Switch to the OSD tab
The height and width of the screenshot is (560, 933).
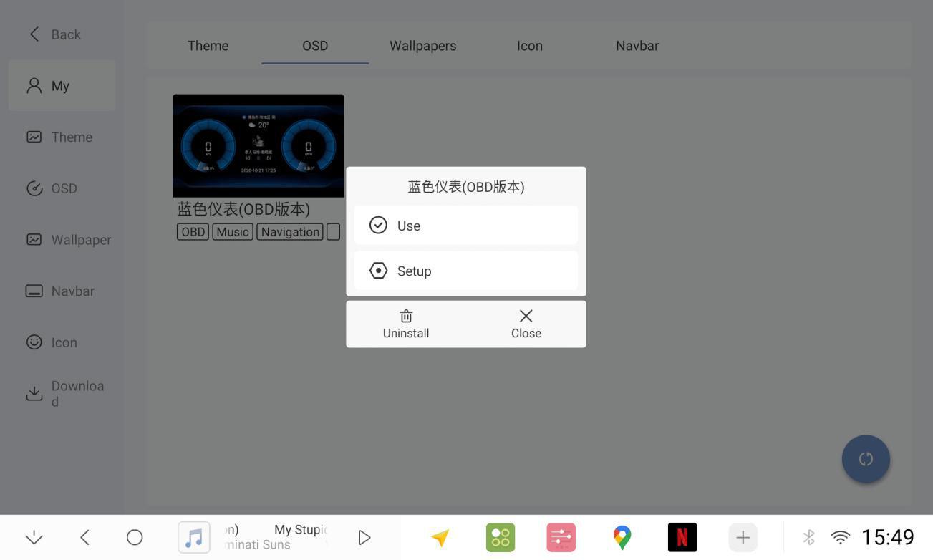click(315, 46)
